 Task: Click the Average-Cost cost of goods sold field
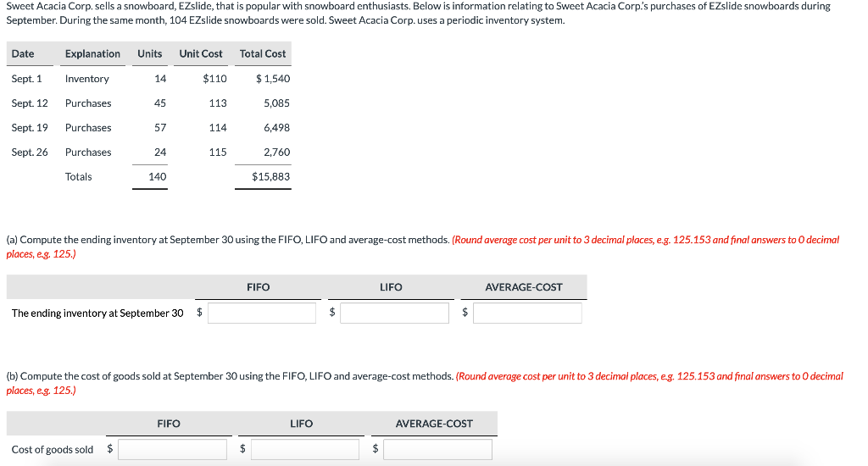(x=437, y=449)
